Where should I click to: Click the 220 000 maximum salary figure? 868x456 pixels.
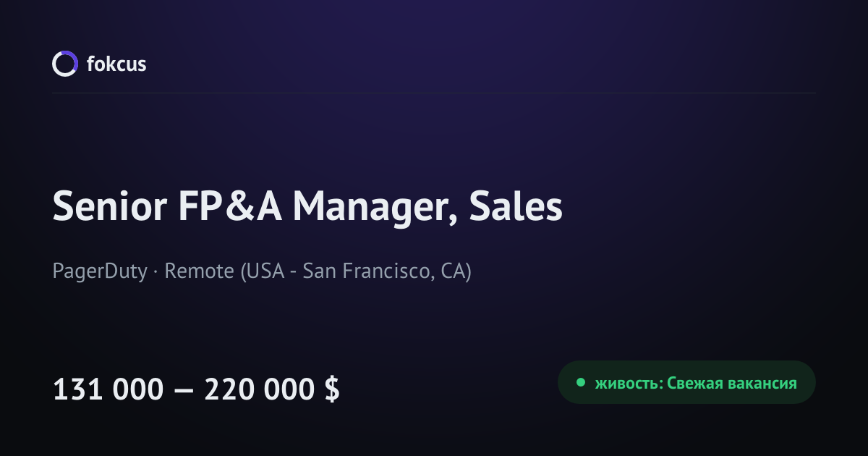[260, 390]
